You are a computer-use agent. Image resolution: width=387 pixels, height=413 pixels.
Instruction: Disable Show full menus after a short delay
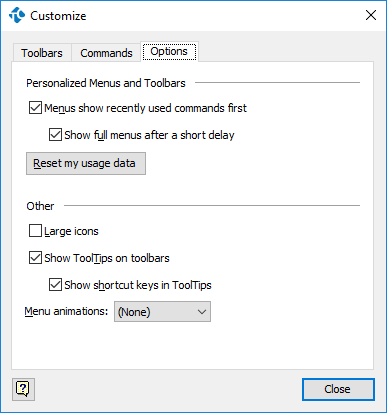tap(55, 135)
